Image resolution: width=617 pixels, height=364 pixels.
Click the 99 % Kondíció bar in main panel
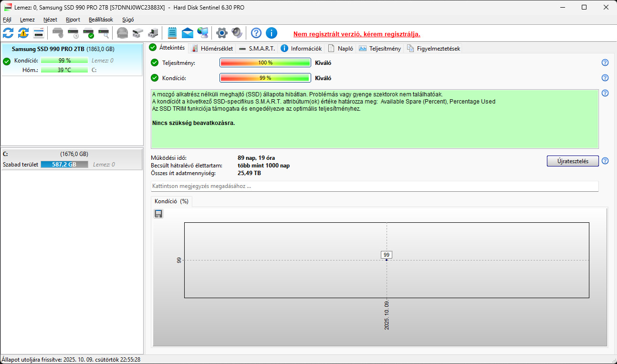click(265, 78)
